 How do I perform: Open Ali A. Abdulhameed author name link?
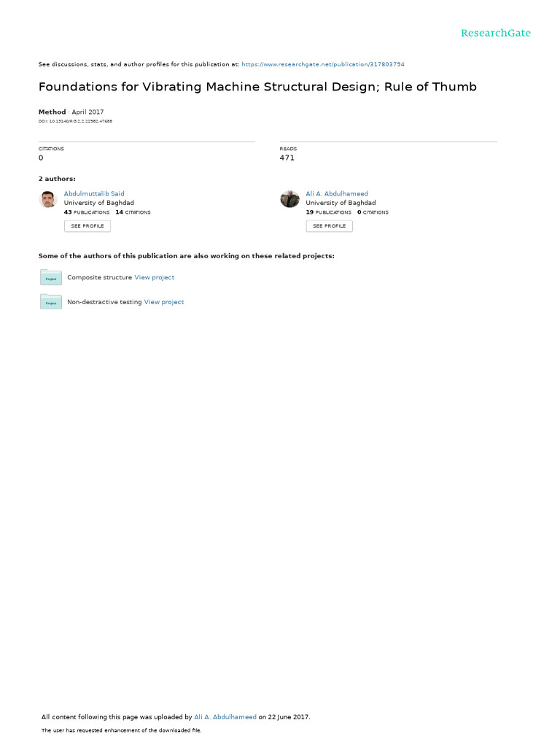pos(337,193)
